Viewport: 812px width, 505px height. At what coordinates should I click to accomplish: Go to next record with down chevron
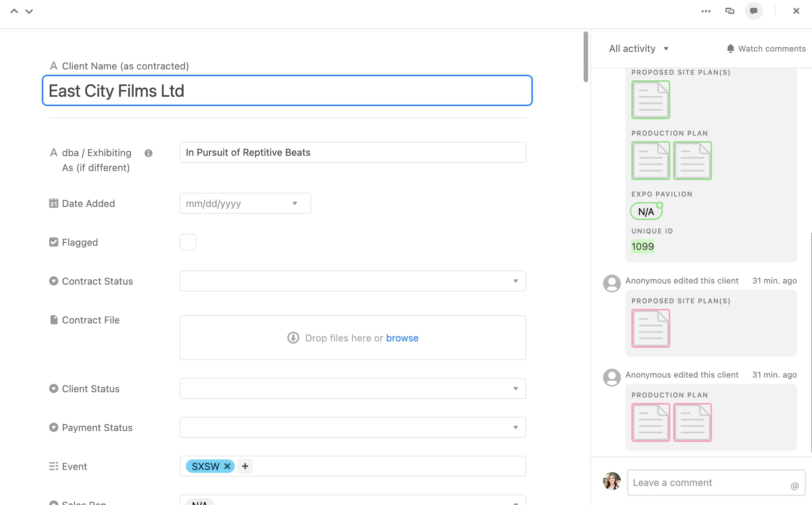(x=29, y=11)
